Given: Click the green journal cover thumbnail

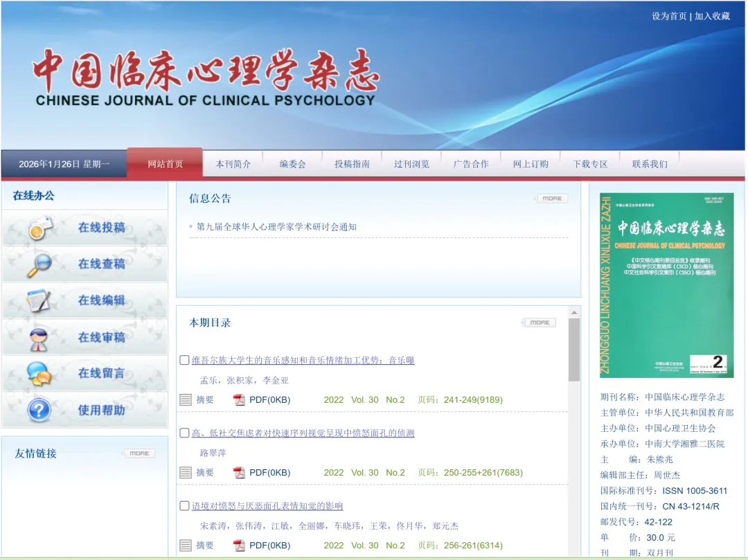Looking at the screenshot, I should point(666,285).
